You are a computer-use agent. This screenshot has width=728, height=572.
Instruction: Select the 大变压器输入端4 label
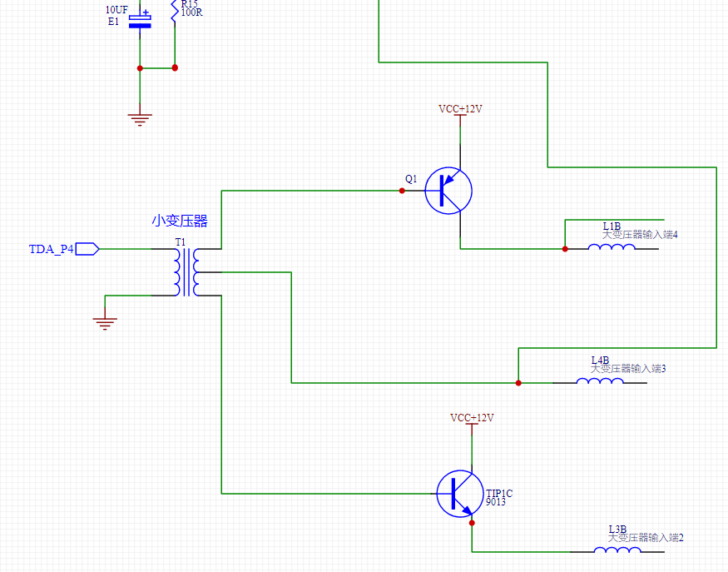tap(639, 235)
